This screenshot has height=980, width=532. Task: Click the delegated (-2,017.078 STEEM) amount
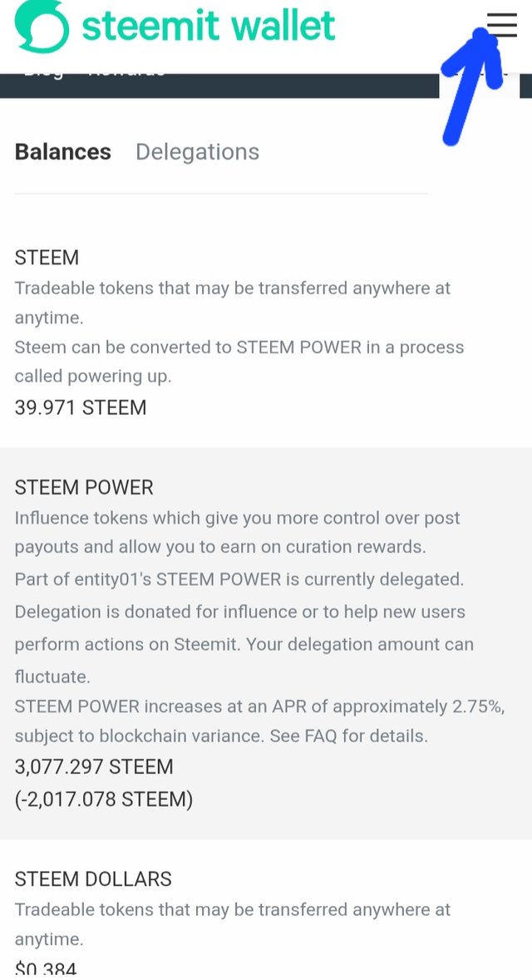click(104, 800)
